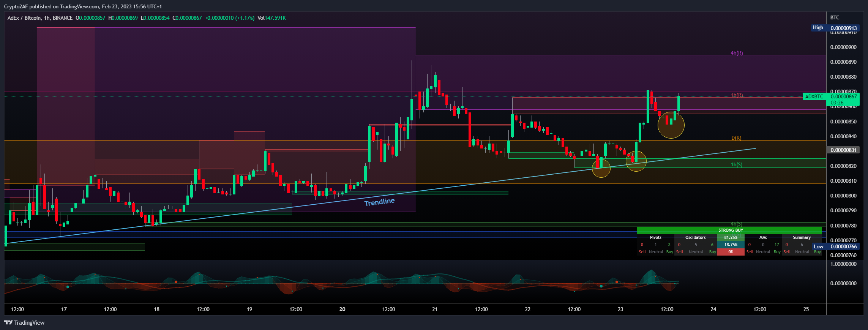Click the TradingView logo at the bottom
This screenshot has height=330, width=868.
point(24,322)
